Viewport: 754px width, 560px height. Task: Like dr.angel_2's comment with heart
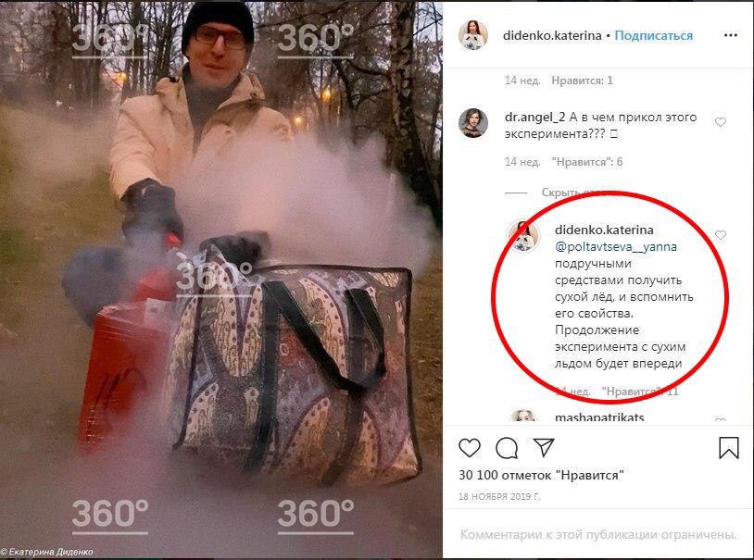(x=721, y=122)
